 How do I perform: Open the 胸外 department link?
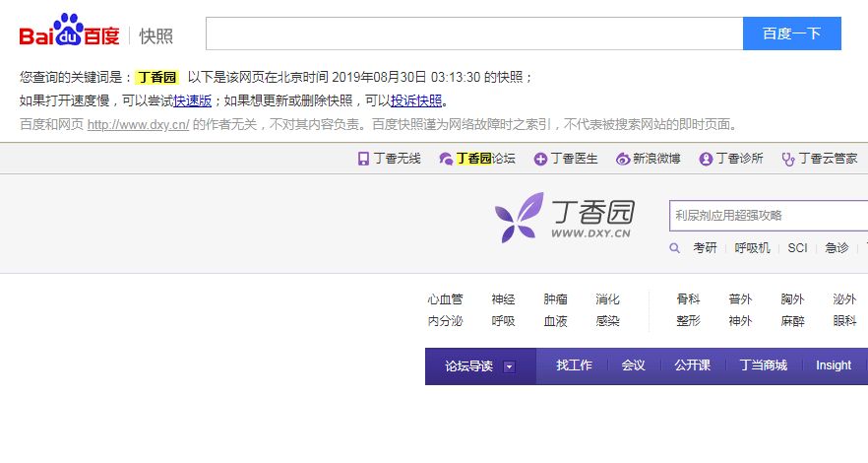(x=792, y=299)
